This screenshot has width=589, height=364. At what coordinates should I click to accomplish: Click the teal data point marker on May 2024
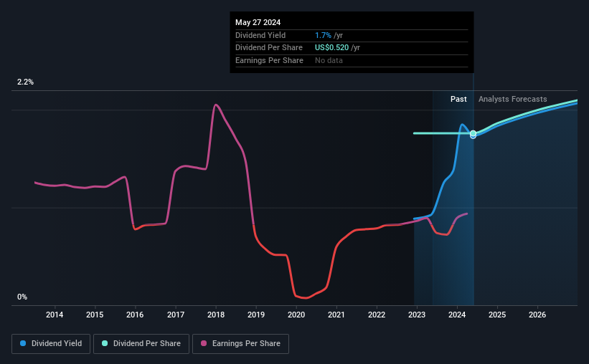(473, 133)
